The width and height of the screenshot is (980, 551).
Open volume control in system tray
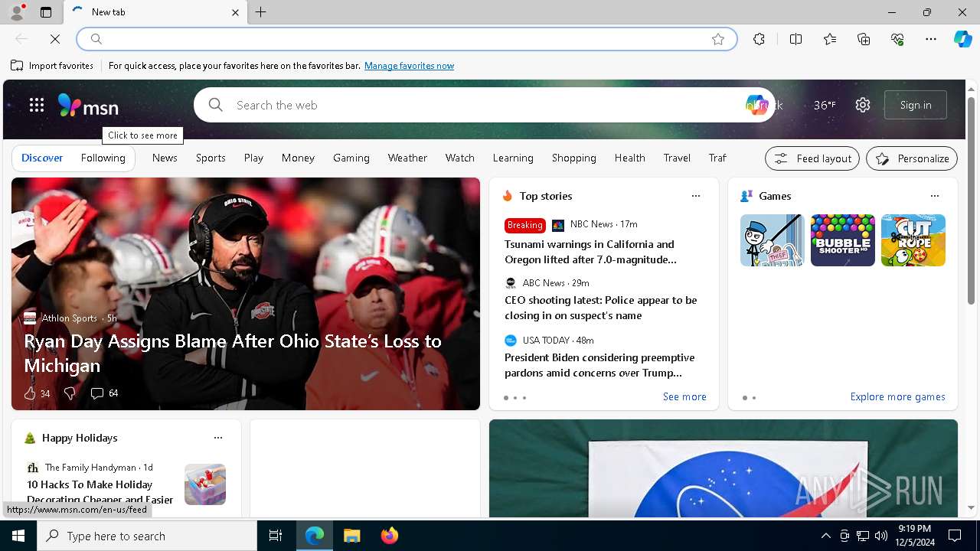881,536
